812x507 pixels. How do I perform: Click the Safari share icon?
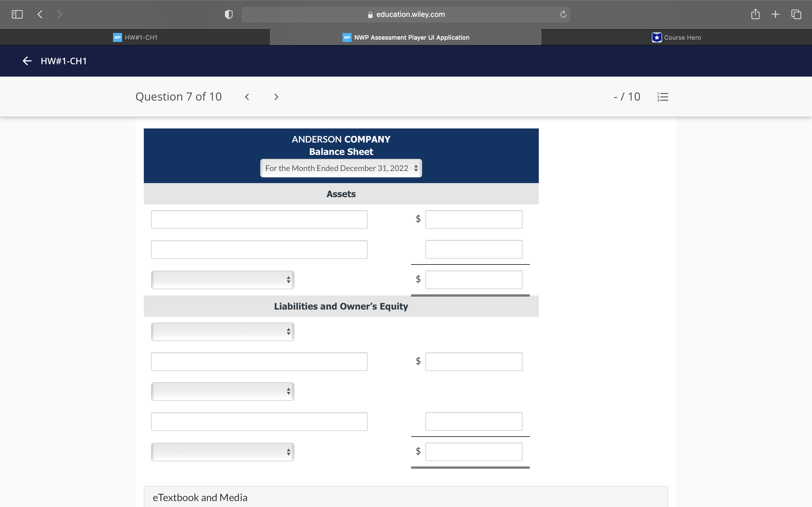[x=755, y=14]
